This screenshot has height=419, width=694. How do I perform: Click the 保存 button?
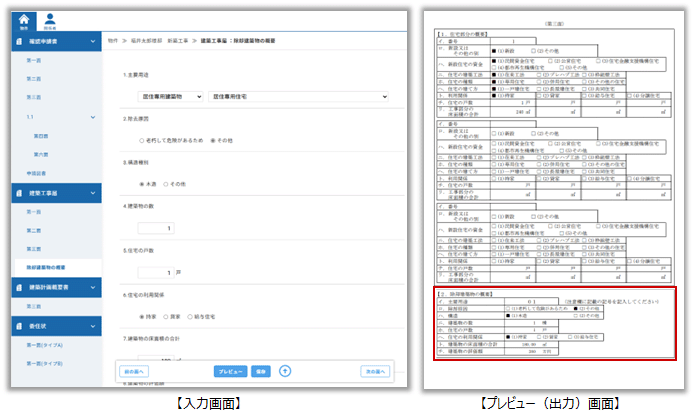261,372
